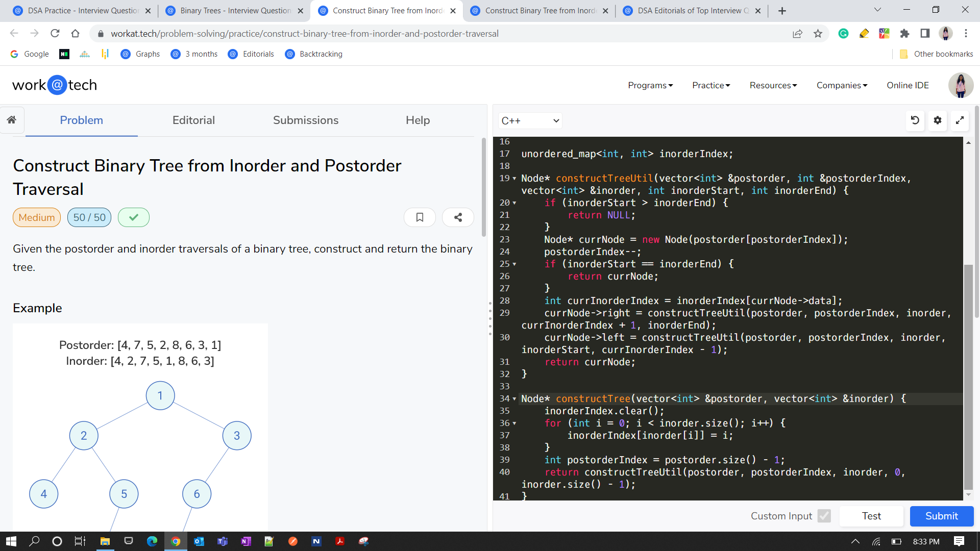Open the Online IDE link
Image resolution: width=980 pixels, height=551 pixels.
pyautogui.click(x=908, y=85)
